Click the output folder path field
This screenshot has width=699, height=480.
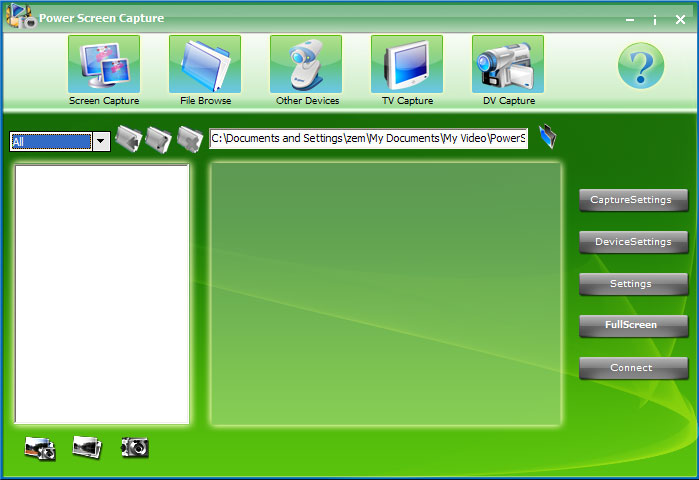(x=368, y=139)
